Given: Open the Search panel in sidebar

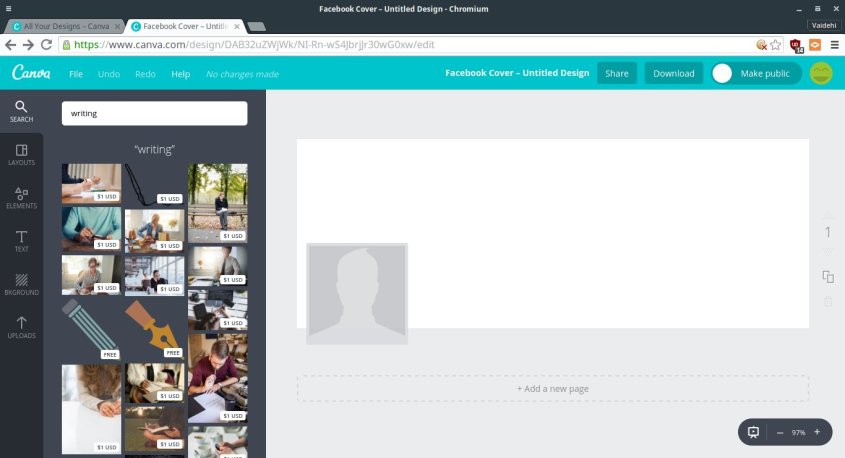Looking at the screenshot, I should [21, 111].
